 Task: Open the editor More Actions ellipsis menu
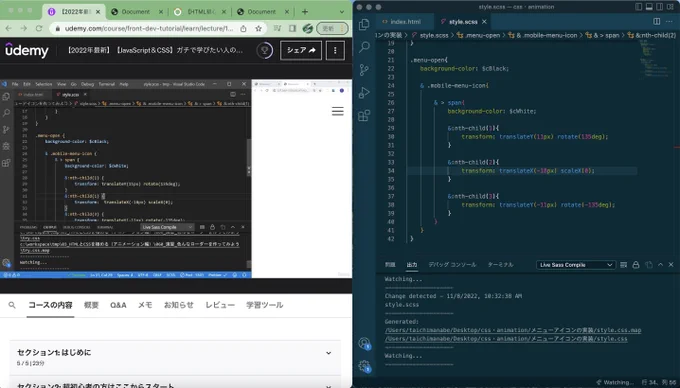click(670, 21)
